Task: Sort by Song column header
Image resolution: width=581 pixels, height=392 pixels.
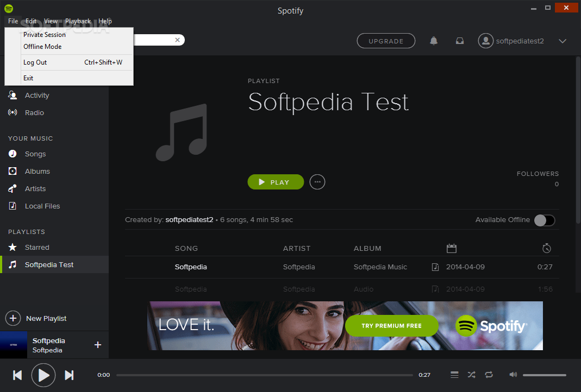Action: [x=186, y=248]
